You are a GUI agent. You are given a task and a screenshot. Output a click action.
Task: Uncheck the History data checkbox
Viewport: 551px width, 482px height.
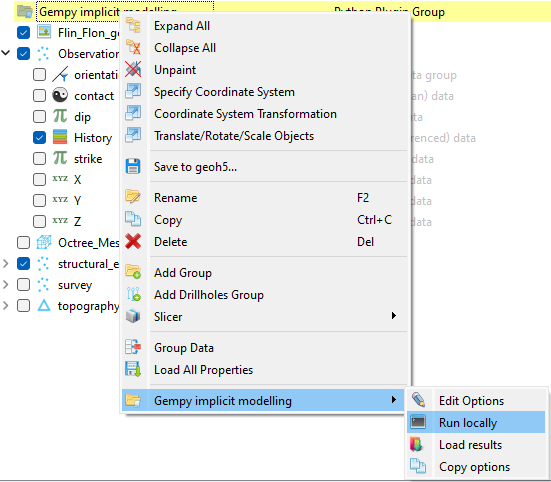[39, 138]
